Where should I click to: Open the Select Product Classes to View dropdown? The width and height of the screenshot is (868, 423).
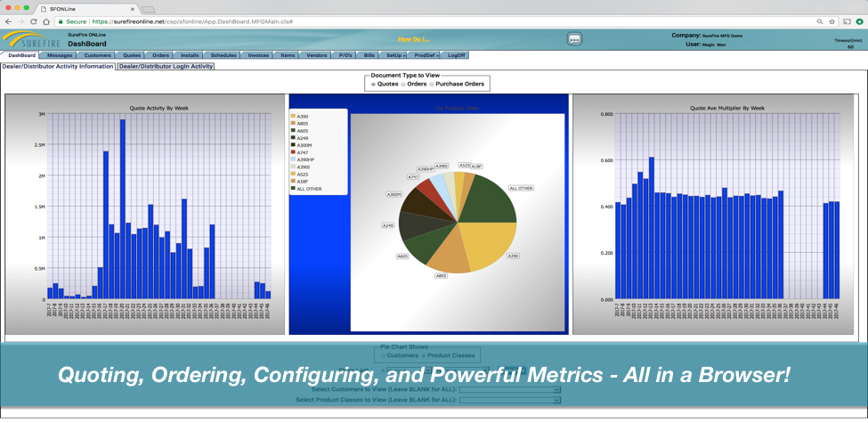(510, 399)
